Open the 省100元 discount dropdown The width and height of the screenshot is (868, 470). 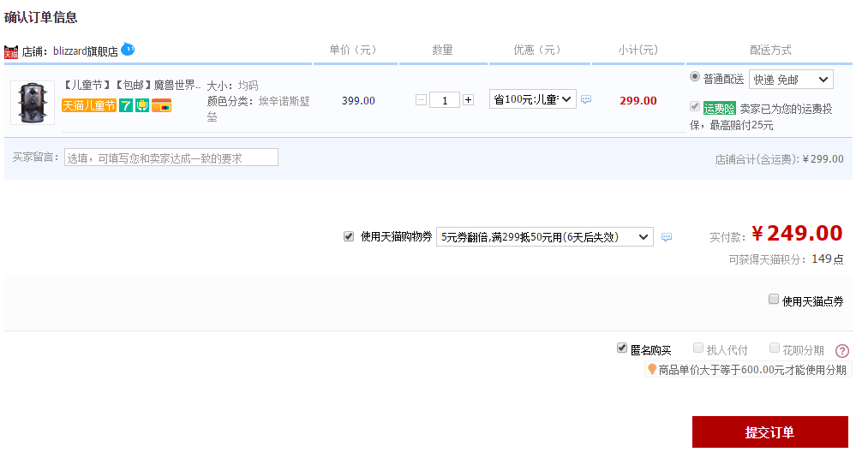(x=532, y=99)
